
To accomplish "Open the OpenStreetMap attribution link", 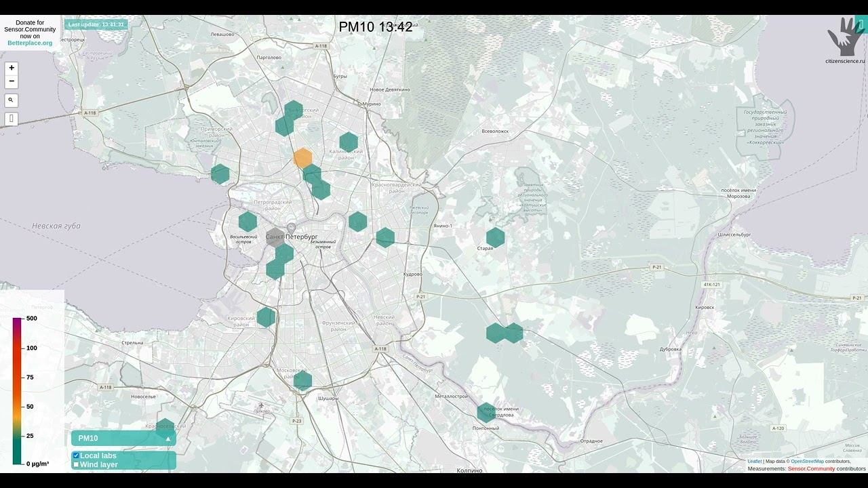I will pyautogui.click(x=807, y=462).
